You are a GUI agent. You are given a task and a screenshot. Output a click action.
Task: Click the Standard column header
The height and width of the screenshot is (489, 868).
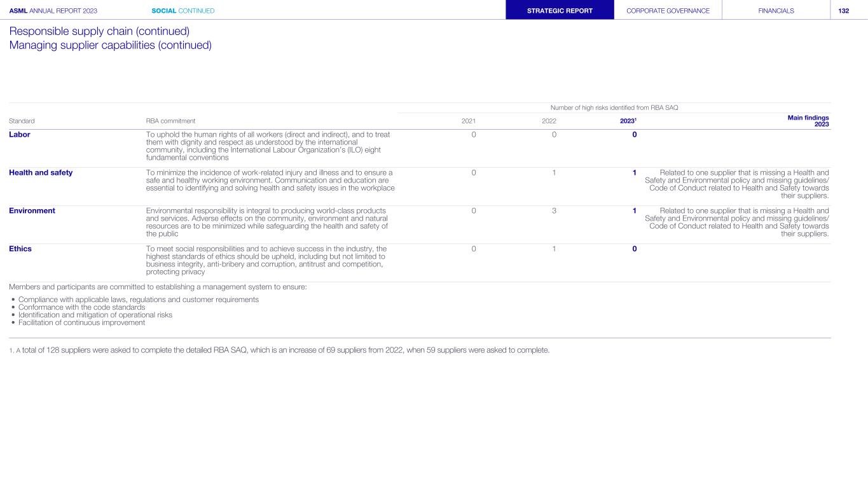[22, 121]
